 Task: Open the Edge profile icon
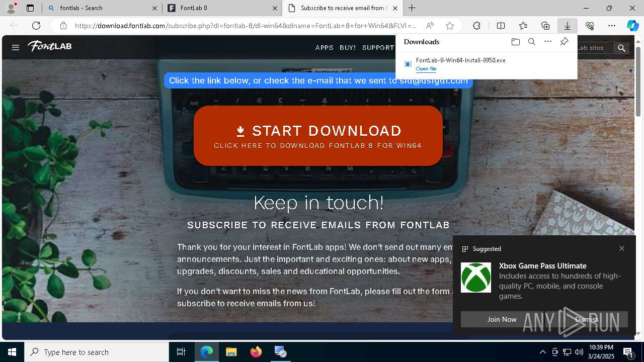click(x=11, y=8)
